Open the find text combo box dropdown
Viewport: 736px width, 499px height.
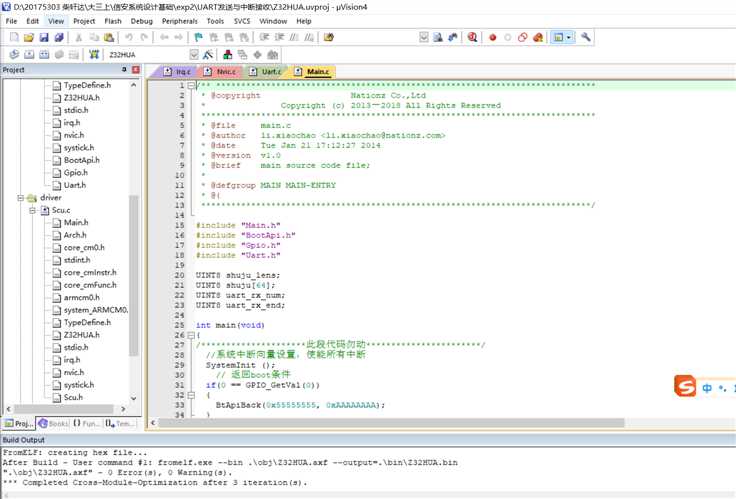[x=423, y=37]
